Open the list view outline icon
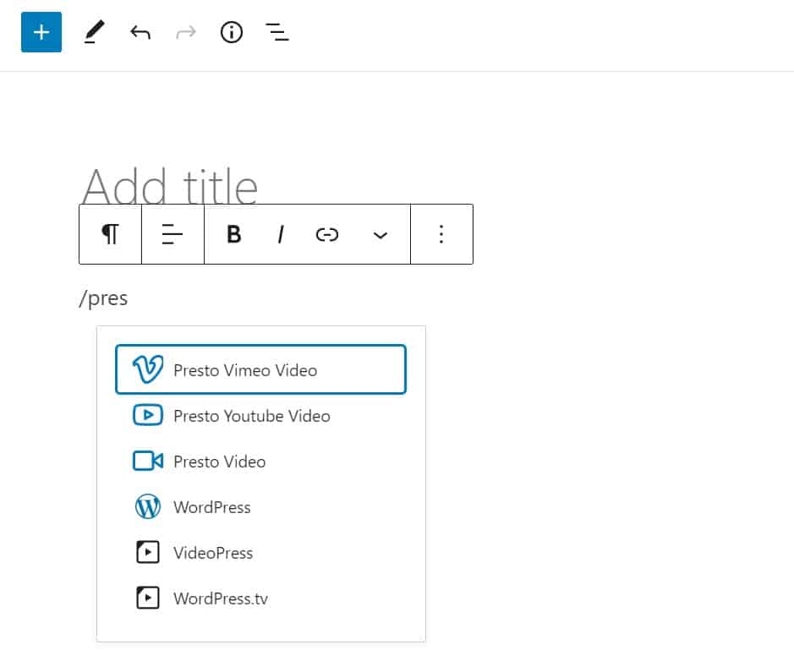The height and width of the screenshot is (672, 794). (277, 32)
